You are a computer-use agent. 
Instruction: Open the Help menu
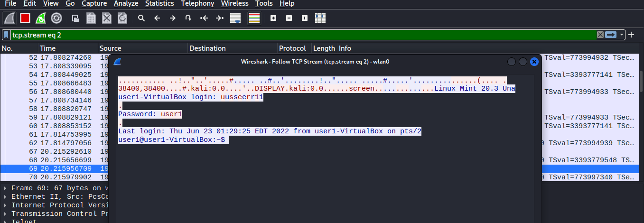coord(287,3)
